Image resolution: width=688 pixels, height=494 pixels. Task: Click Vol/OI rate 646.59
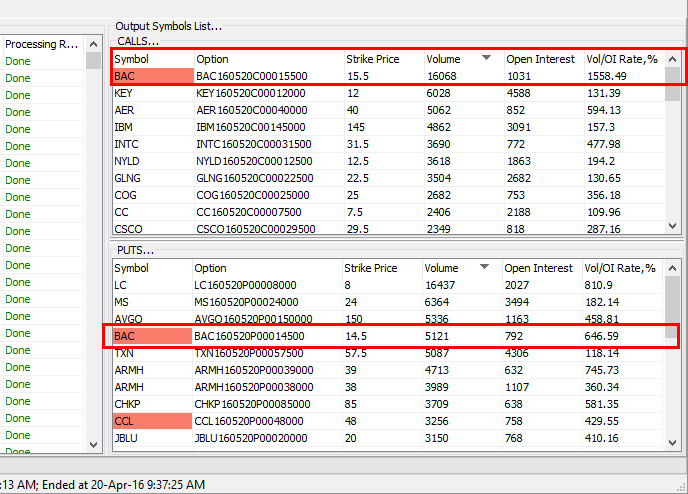(601, 336)
